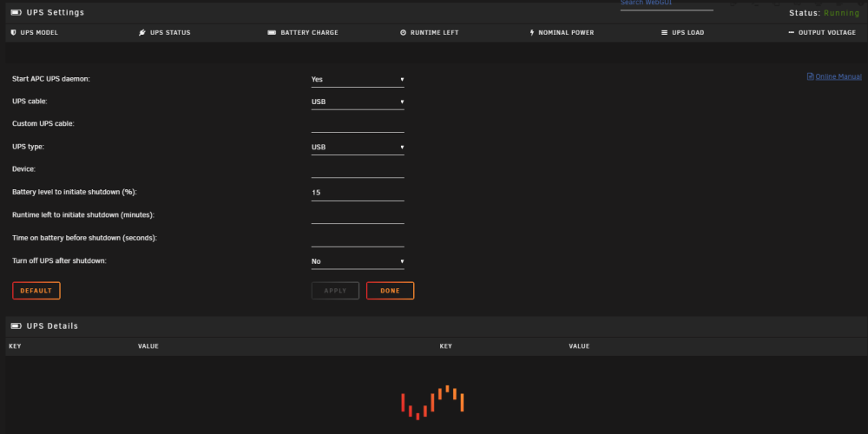The width and height of the screenshot is (868, 434).
Task: Click the UPS Settings title text
Action: point(56,12)
